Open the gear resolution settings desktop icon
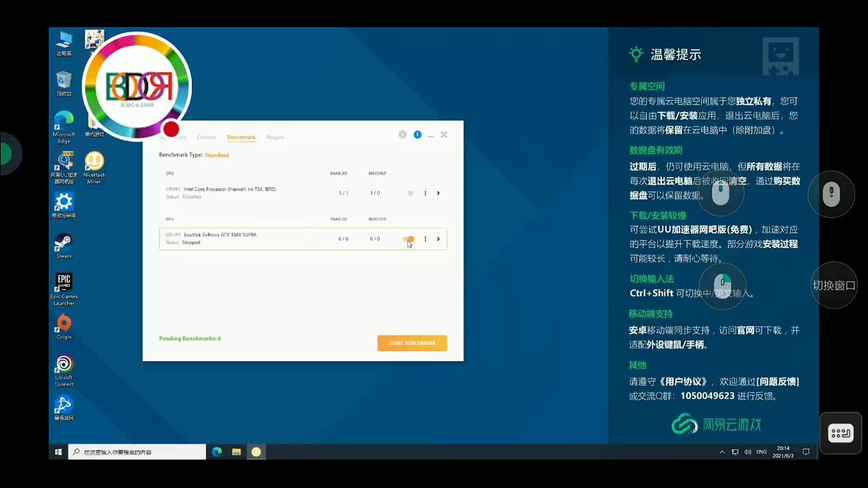 (64, 205)
